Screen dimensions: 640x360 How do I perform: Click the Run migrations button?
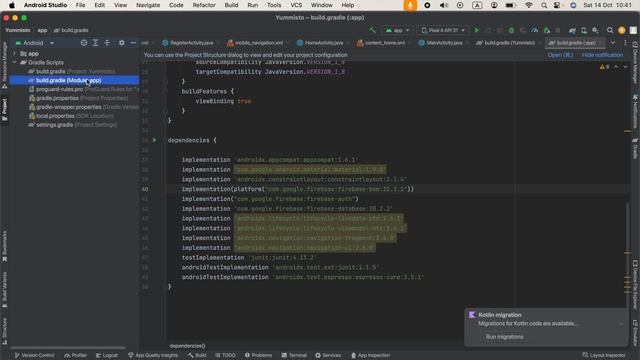pos(504,337)
